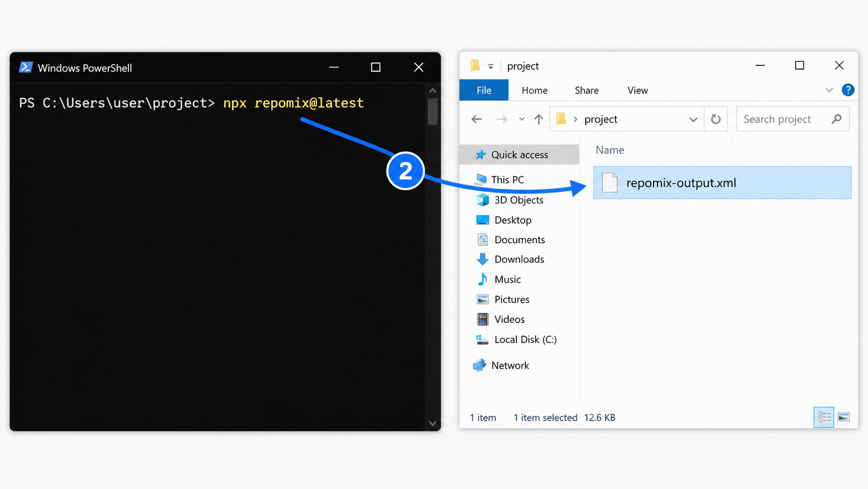The width and height of the screenshot is (868, 489).
Task: Click the repomix-output.xml file icon
Action: tap(610, 183)
